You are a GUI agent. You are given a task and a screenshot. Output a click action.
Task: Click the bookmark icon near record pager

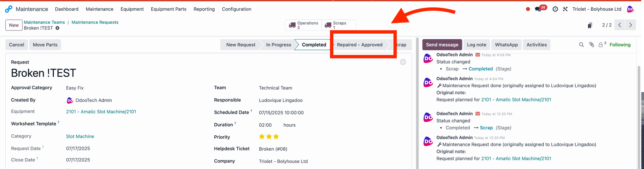click(590, 26)
